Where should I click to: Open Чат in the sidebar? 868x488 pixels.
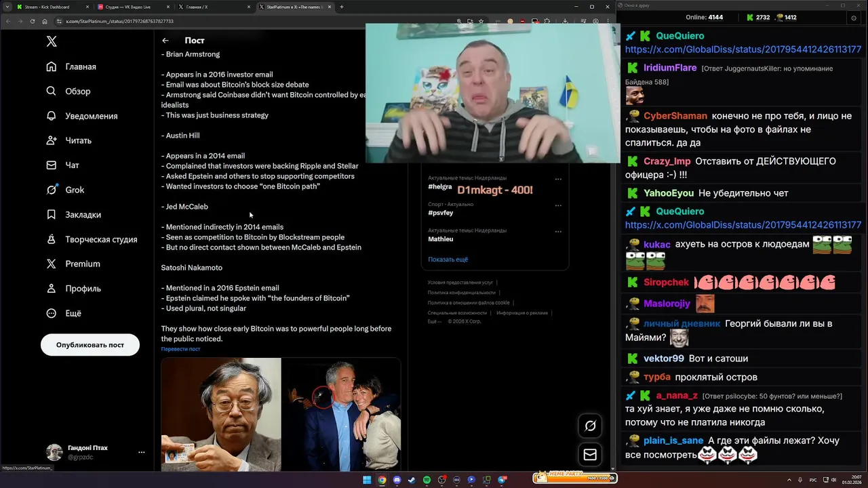pyautogui.click(x=64, y=165)
